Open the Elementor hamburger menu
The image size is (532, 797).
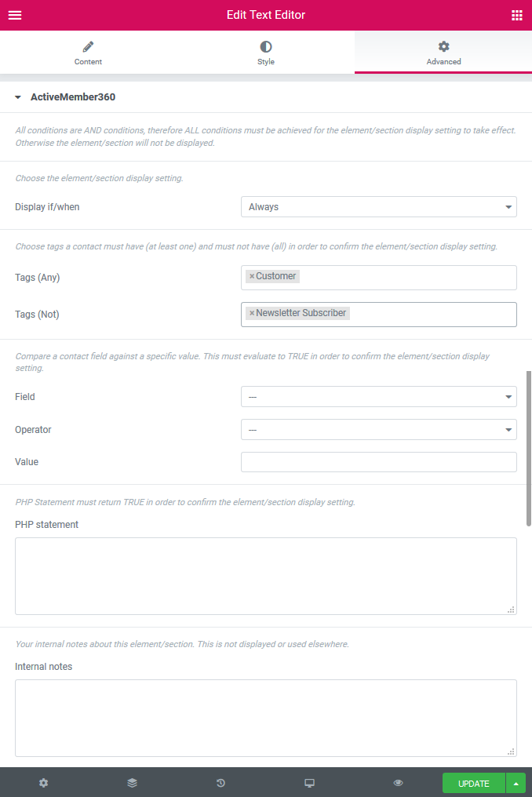pos(14,14)
